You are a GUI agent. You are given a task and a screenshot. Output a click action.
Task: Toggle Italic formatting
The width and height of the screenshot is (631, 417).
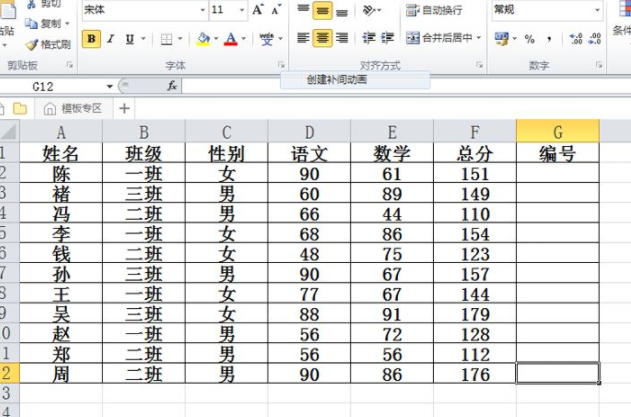coord(111,39)
